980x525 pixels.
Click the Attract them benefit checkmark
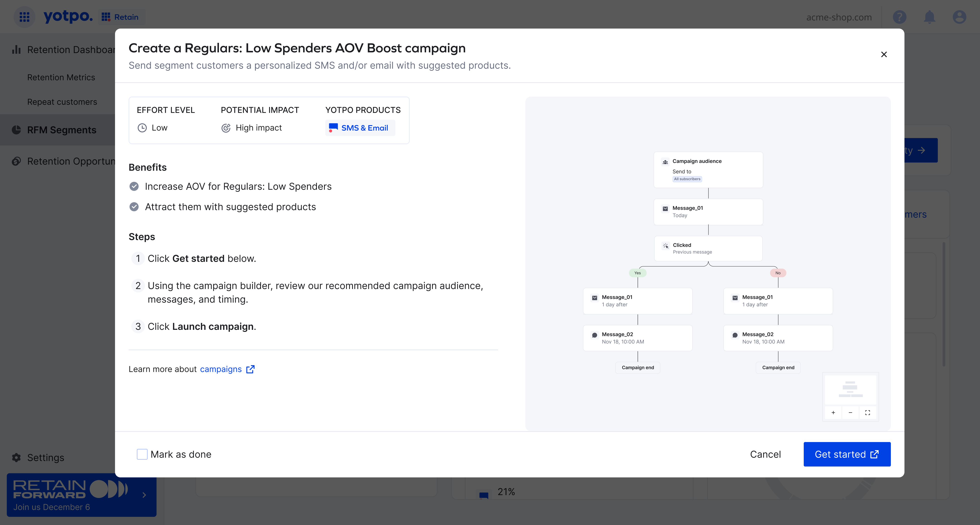click(134, 207)
